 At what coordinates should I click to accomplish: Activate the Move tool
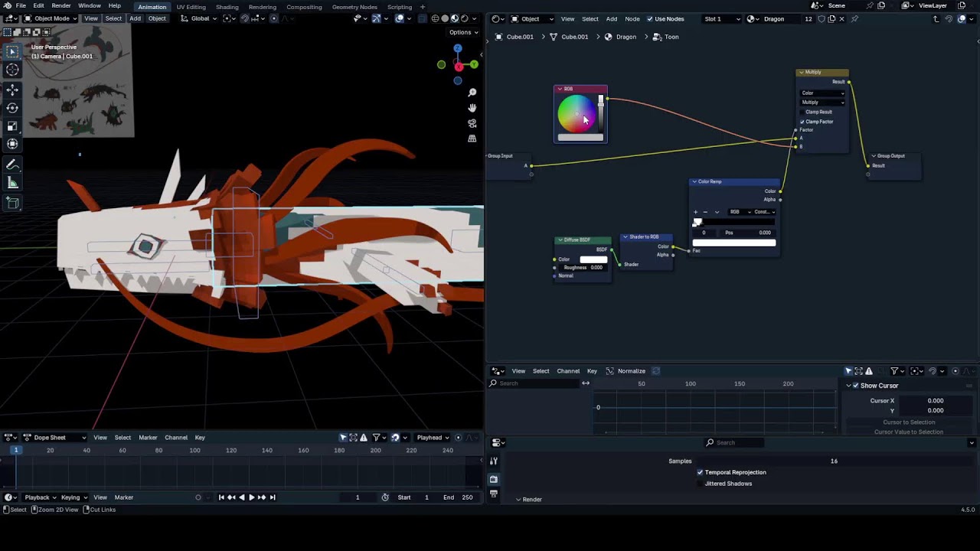click(12, 90)
